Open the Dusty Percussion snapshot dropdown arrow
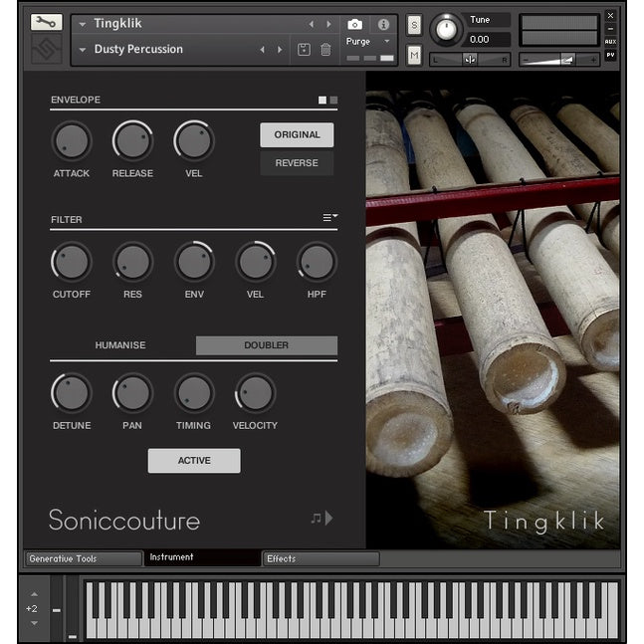Screen dimensions: 644x644 83,50
